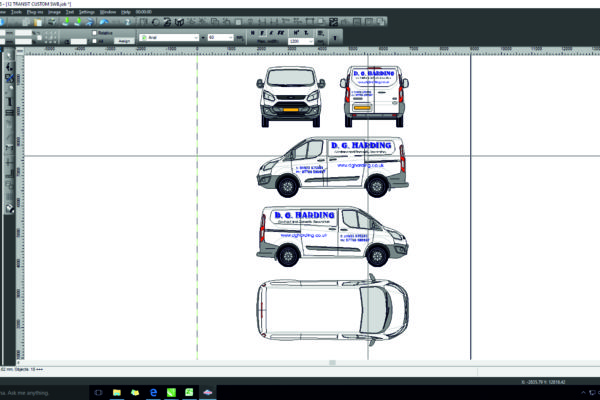
Task: Click the black-and-white layout icon in top toolbar
Action: pos(333,22)
